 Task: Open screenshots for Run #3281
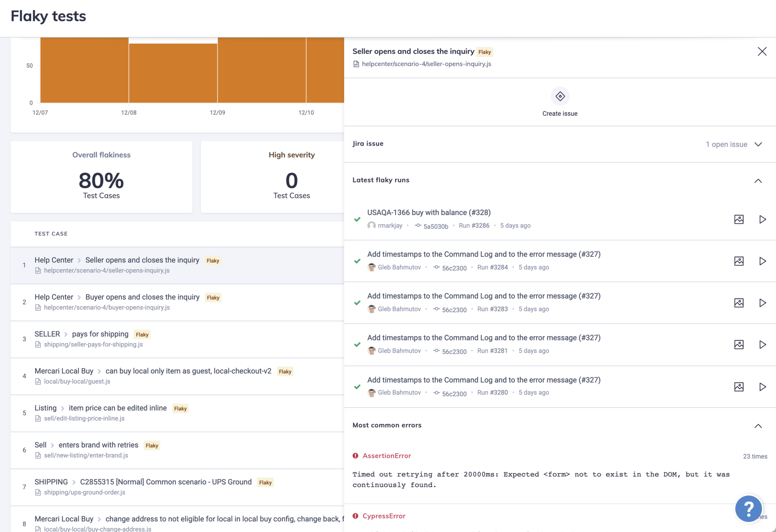point(739,345)
